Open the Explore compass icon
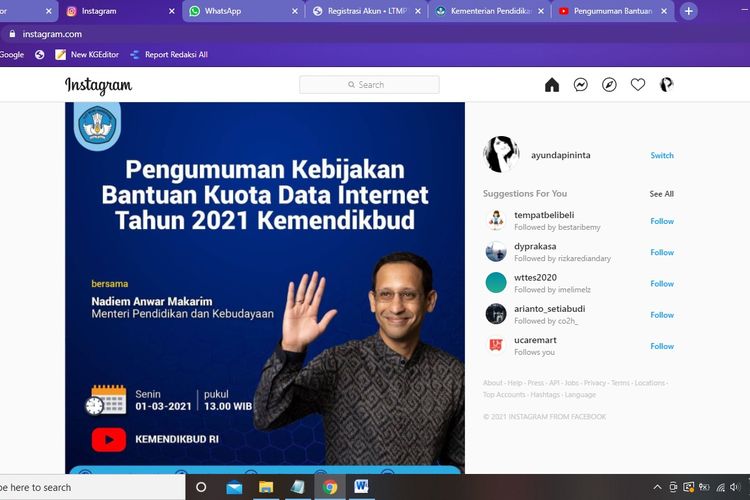 pos(609,85)
